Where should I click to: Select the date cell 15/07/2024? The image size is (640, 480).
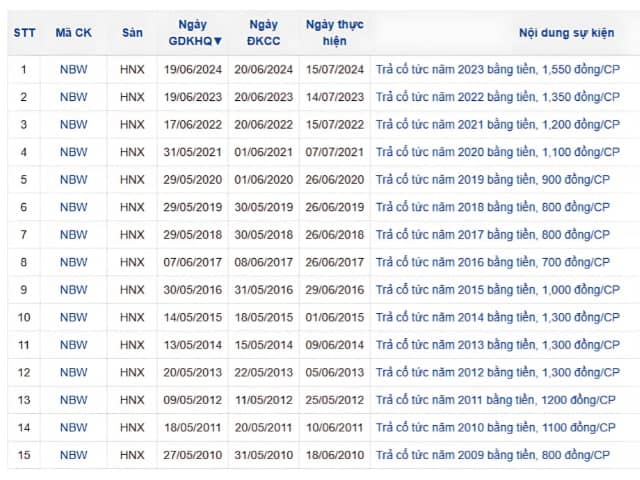(x=335, y=69)
